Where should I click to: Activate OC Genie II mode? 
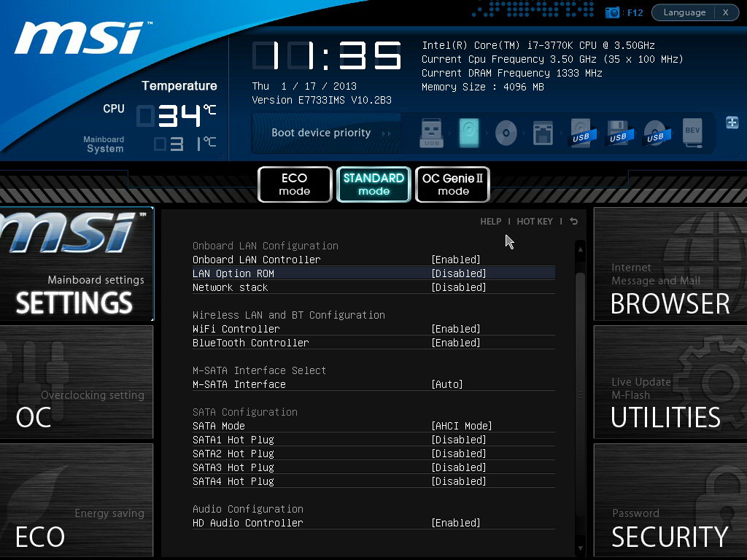click(x=452, y=184)
